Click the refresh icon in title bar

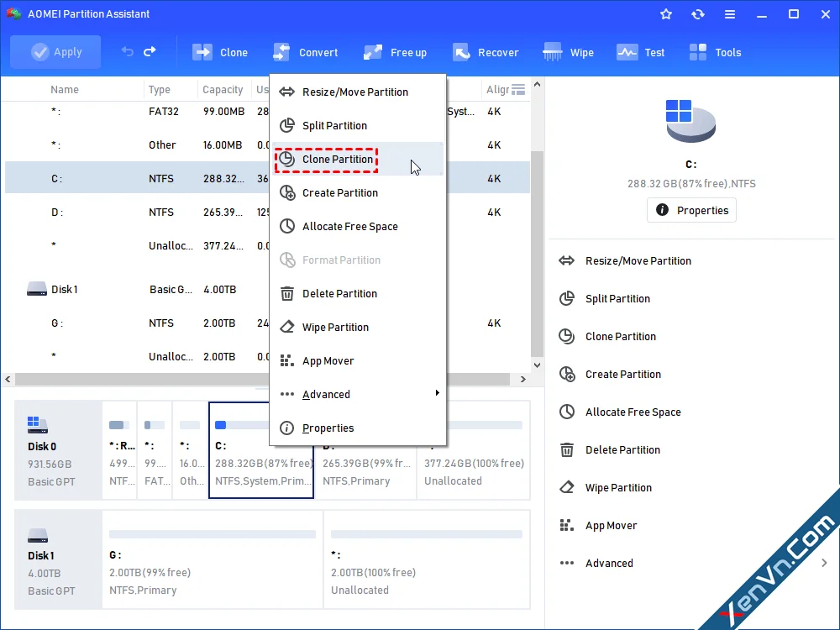point(697,14)
